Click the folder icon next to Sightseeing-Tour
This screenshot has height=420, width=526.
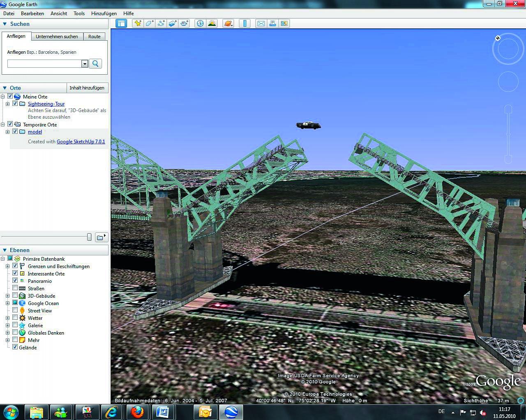pyautogui.click(x=22, y=104)
